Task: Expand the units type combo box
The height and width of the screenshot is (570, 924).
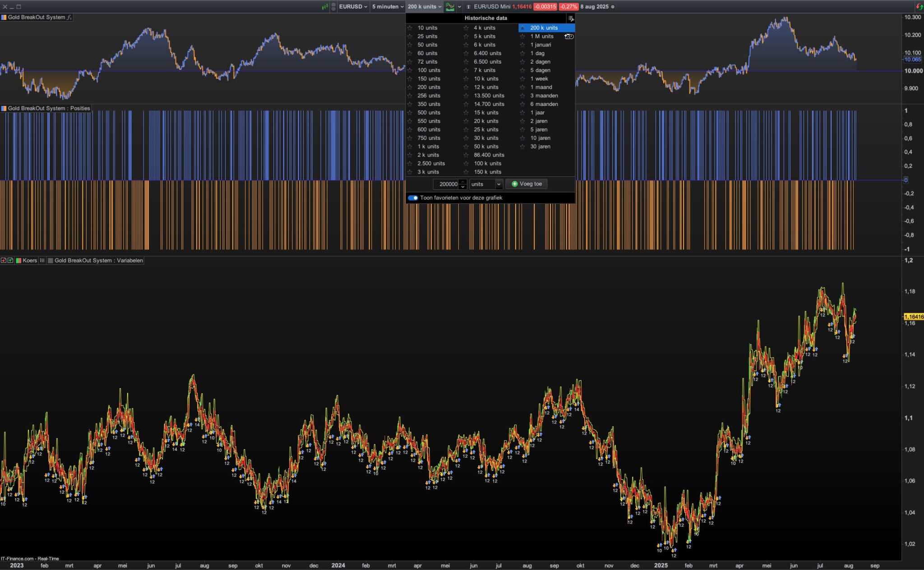Action: coord(499,184)
